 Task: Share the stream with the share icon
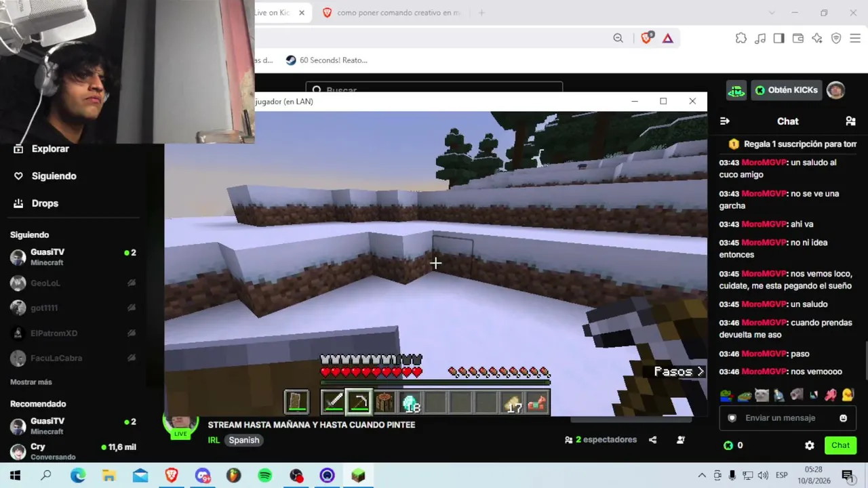point(652,440)
